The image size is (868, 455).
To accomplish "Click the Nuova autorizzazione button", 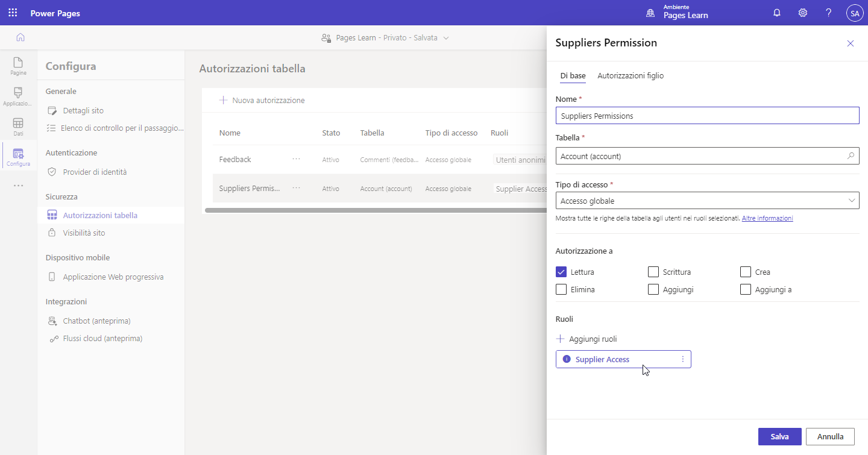I will coord(262,101).
